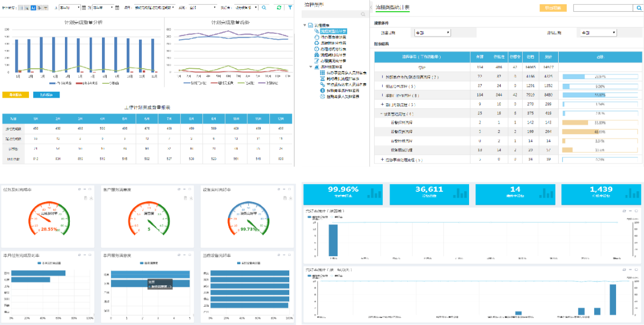The height and width of the screenshot is (325, 644).
Task: Click the 55.88% blue progress bar
Action: 600,95
